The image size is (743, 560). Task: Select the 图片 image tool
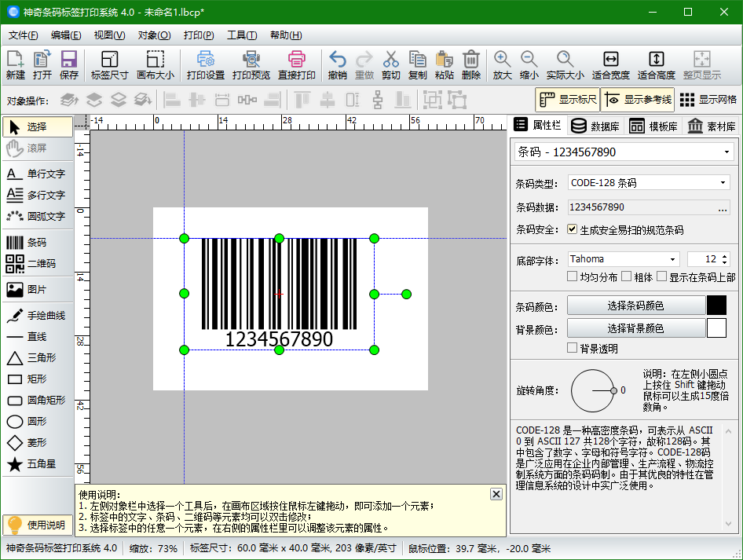38,290
